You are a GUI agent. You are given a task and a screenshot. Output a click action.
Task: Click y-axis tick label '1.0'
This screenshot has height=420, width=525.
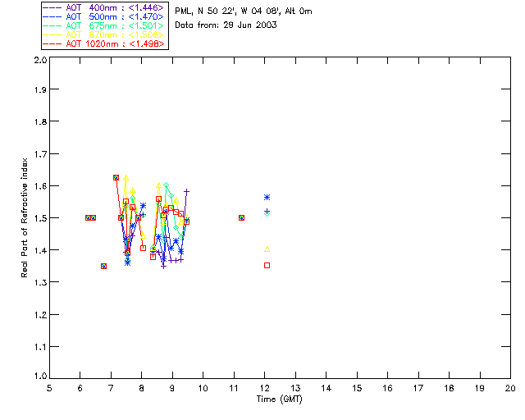click(x=40, y=376)
